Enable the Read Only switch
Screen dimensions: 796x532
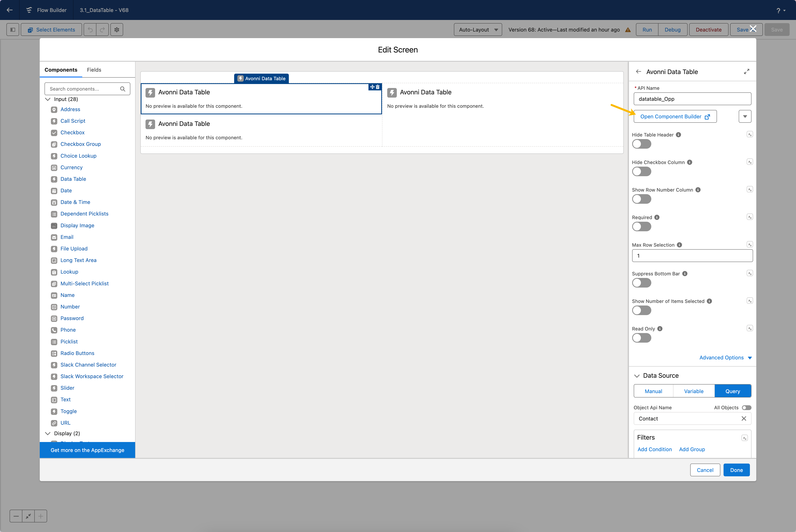pos(641,338)
